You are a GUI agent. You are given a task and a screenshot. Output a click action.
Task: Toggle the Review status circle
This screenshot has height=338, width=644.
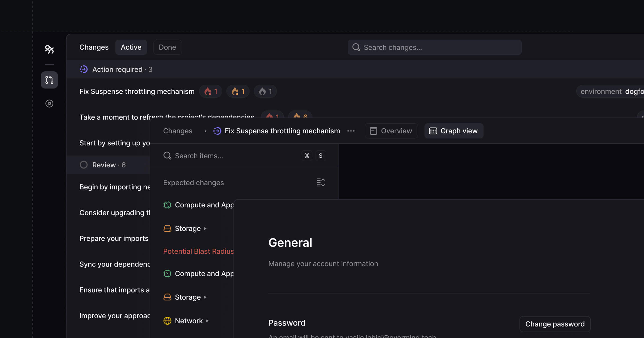point(84,165)
